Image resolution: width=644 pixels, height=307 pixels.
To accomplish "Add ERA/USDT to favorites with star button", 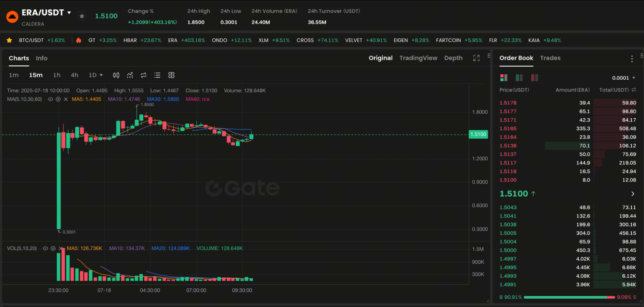I will coord(82,16).
